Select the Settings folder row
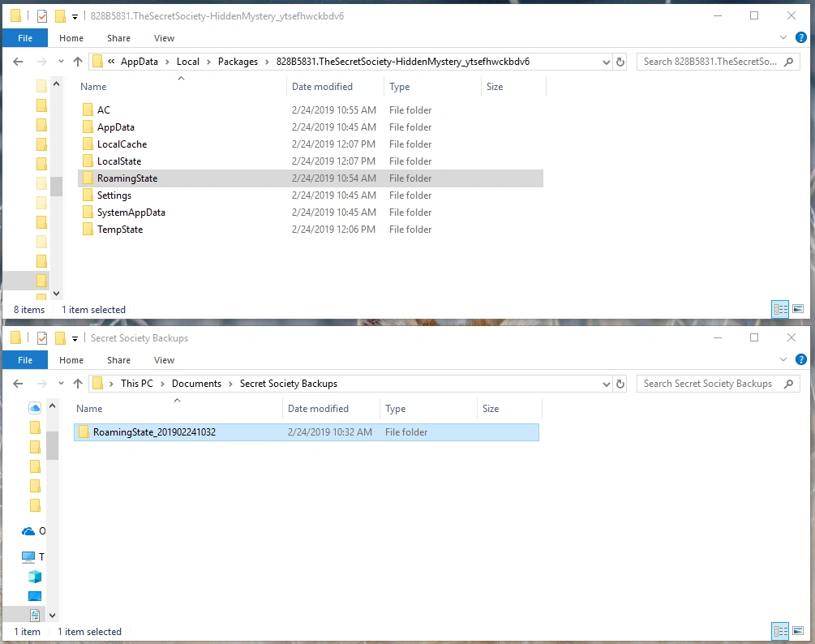 [x=311, y=195]
